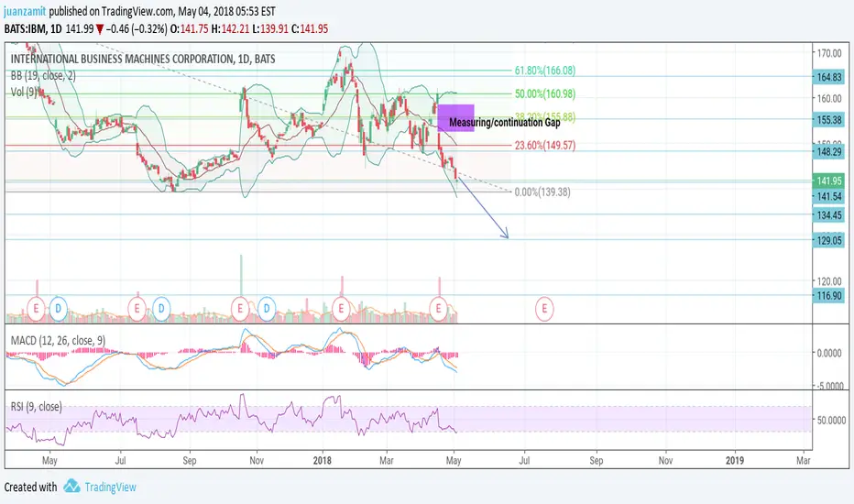The image size is (854, 504).
Task: Open the TradingView link in the footer
Action: tap(110, 488)
